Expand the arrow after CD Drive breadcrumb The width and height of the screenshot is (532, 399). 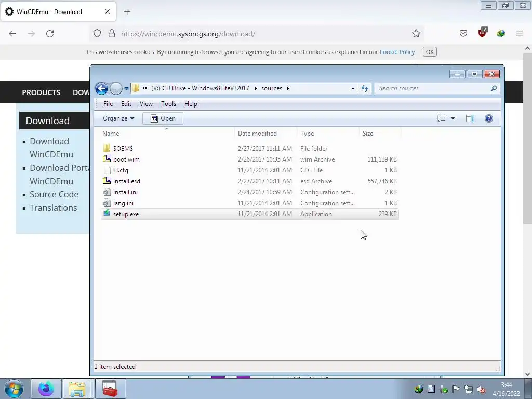click(255, 88)
